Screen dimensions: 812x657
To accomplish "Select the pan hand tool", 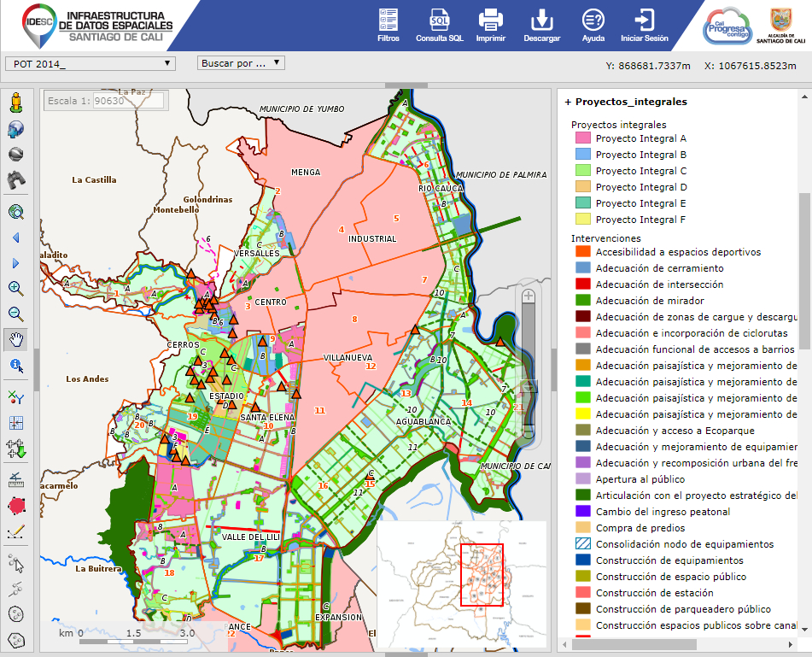I will [x=15, y=339].
